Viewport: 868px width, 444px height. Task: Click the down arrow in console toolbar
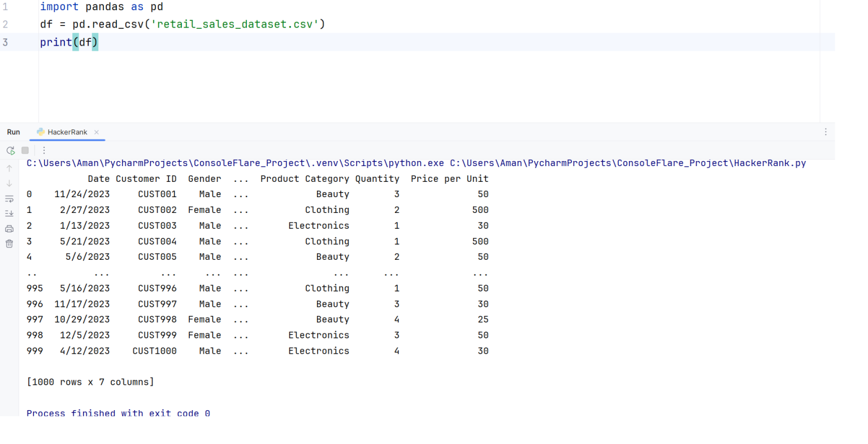tap(9, 182)
